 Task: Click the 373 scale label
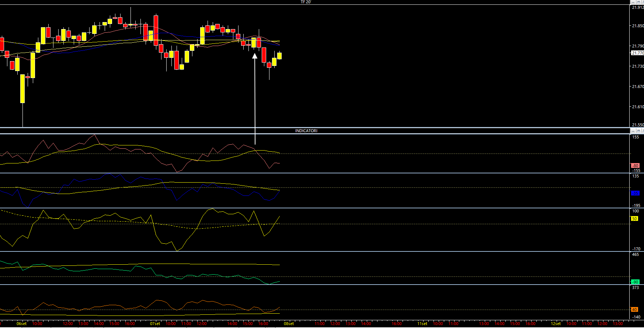[x=636, y=288]
